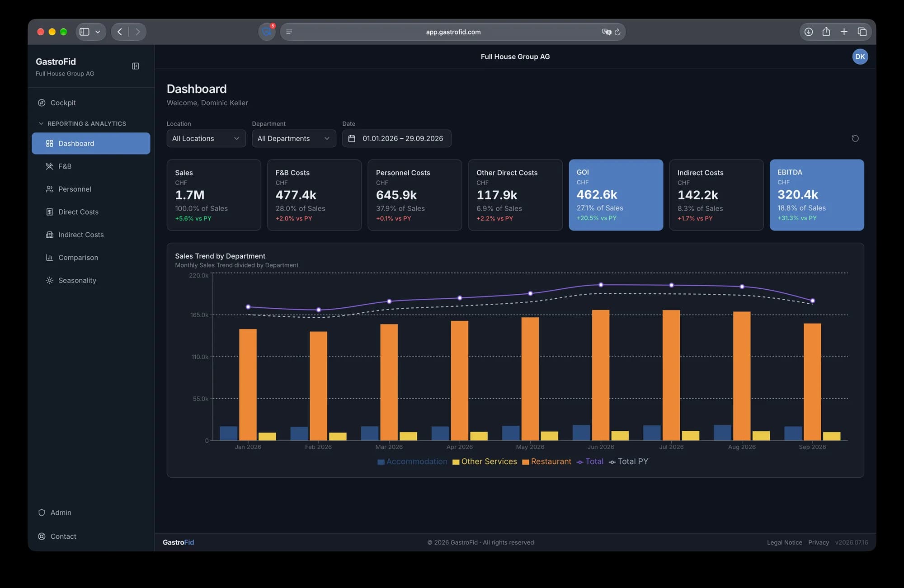Click the Safari share icon
The height and width of the screenshot is (588, 904).
(x=826, y=32)
